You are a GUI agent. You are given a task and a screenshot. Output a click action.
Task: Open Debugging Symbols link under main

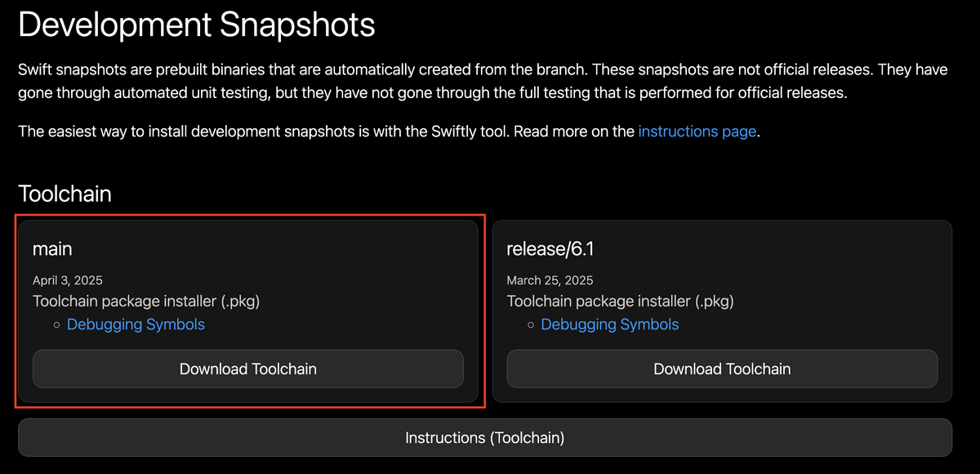pos(136,324)
